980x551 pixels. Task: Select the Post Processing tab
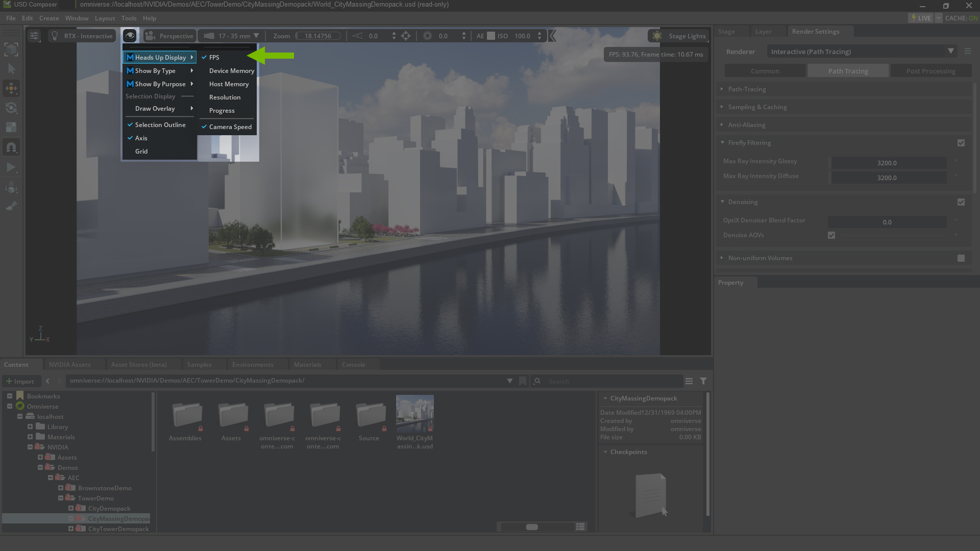pos(930,71)
